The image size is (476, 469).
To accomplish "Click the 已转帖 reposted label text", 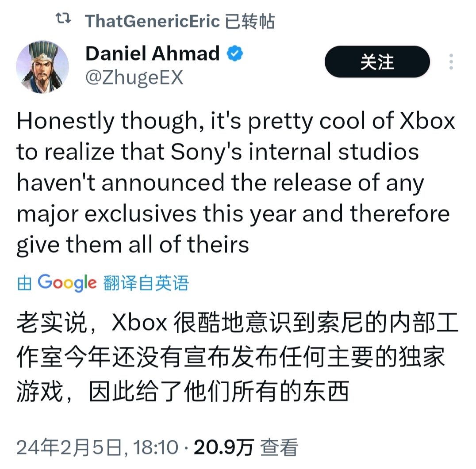I will tap(250, 21).
